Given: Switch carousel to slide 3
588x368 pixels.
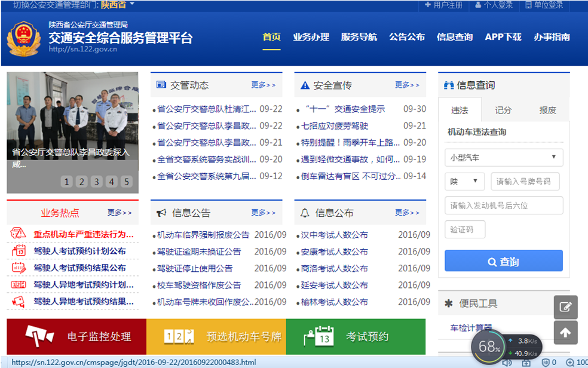Looking at the screenshot, I should 96,182.
